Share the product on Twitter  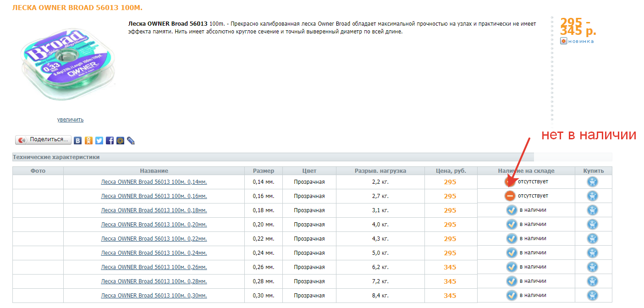[x=99, y=141]
